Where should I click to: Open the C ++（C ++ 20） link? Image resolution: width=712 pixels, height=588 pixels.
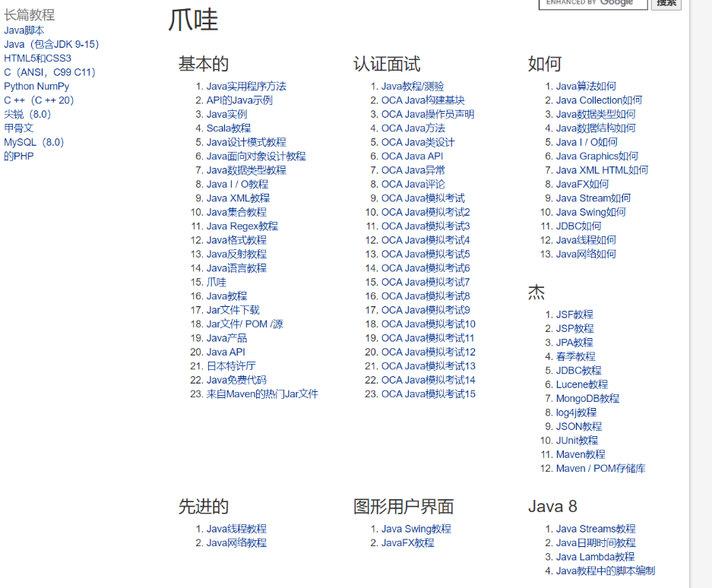point(39,100)
